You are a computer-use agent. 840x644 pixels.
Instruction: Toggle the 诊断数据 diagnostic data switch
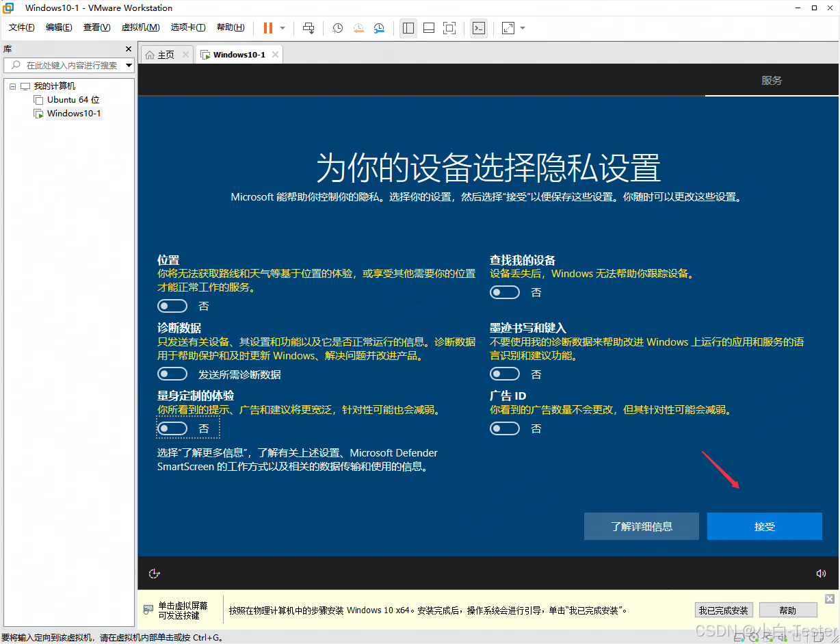(x=172, y=374)
